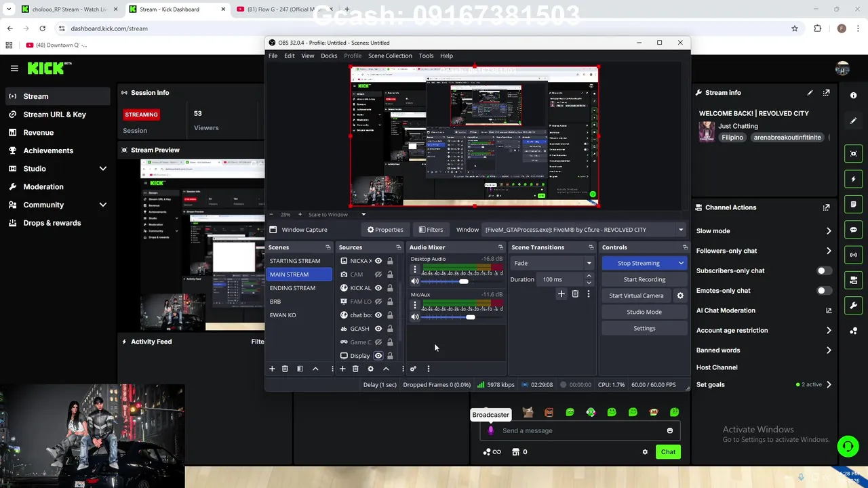This screenshot has height=488, width=868.
Task: Open Stop Streaming dropdown arrow
Action: (x=681, y=263)
